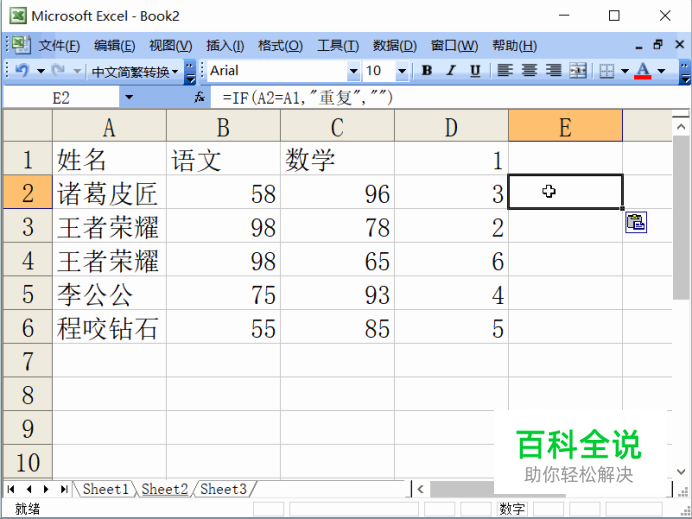Open borders dropdown arrow

tap(625, 71)
